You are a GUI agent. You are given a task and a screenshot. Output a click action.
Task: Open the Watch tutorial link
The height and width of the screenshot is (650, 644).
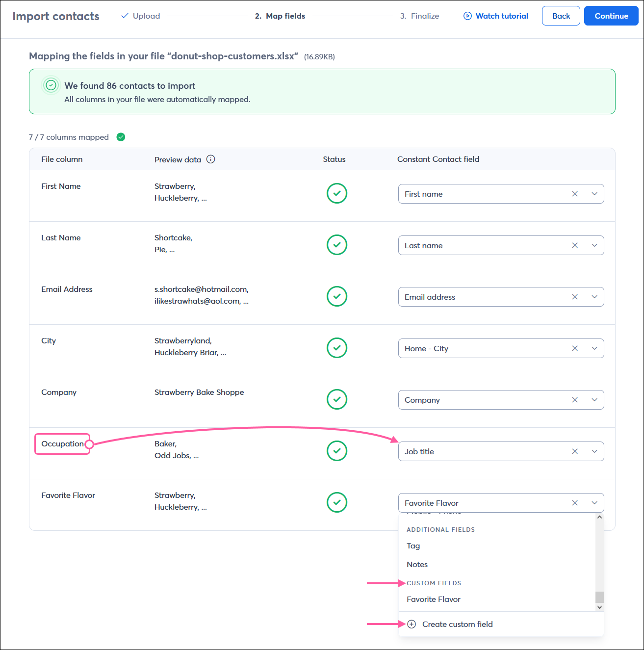[496, 16]
